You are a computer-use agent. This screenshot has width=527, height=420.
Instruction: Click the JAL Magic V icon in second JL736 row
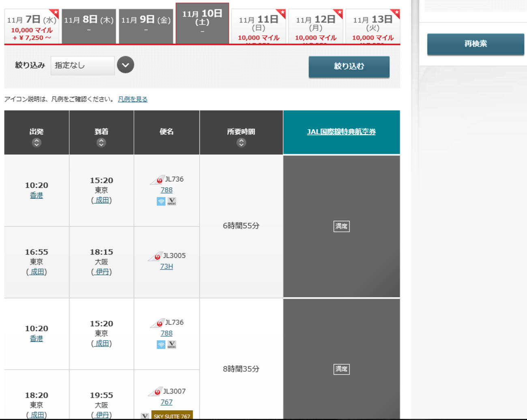click(172, 345)
